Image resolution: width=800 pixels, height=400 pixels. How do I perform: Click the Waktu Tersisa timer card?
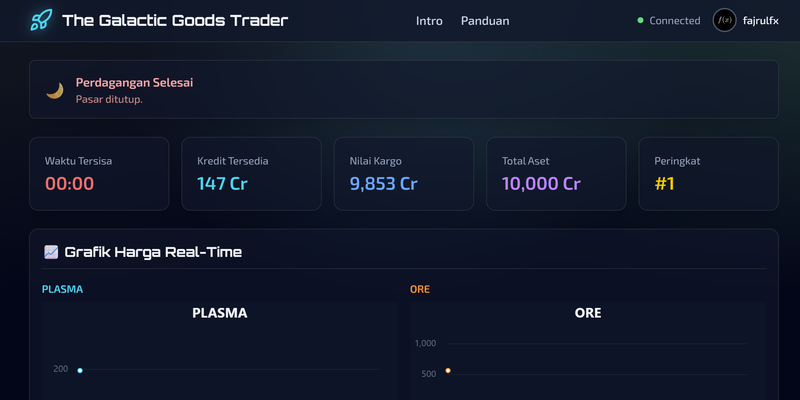tap(99, 173)
